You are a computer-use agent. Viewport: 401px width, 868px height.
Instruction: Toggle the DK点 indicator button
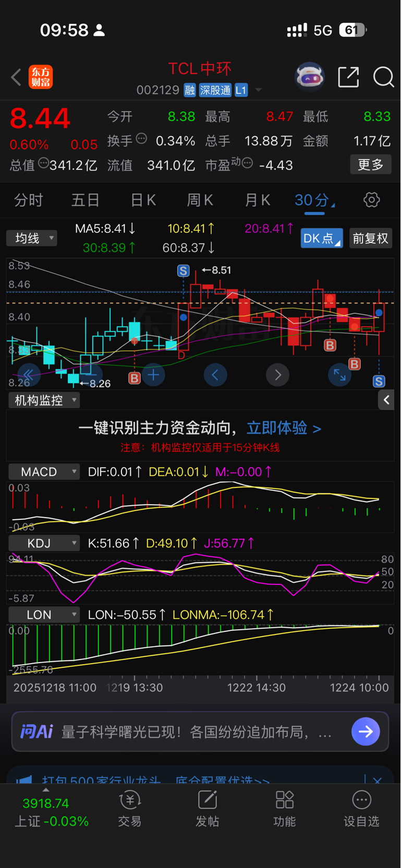322,238
